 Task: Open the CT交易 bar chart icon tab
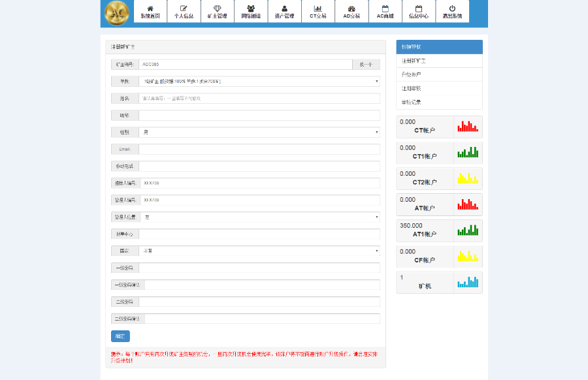coord(318,12)
